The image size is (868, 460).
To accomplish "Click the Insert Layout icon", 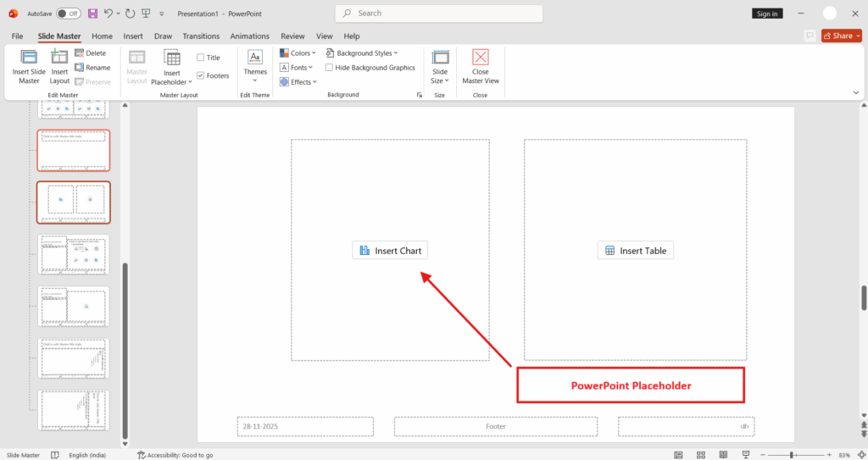I will click(x=59, y=58).
